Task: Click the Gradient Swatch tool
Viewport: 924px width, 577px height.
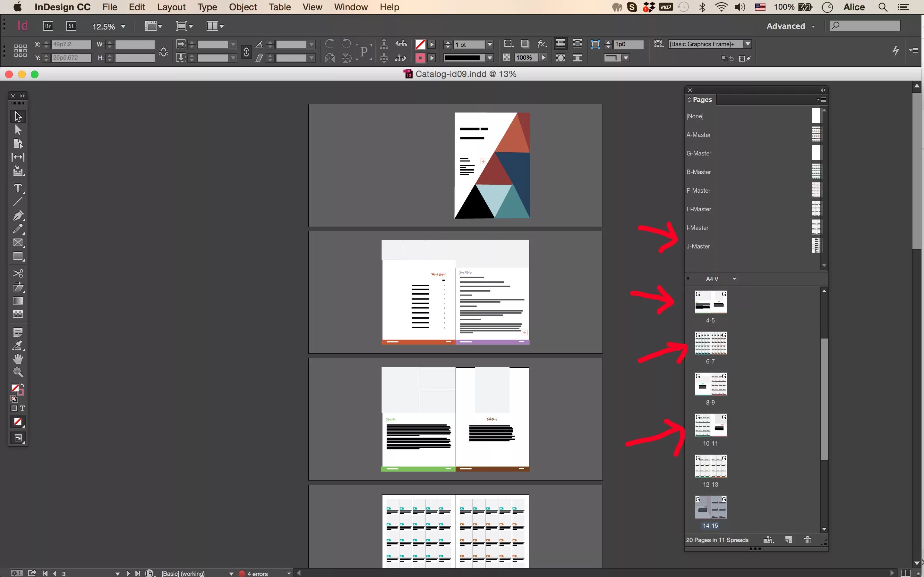Action: [18, 301]
